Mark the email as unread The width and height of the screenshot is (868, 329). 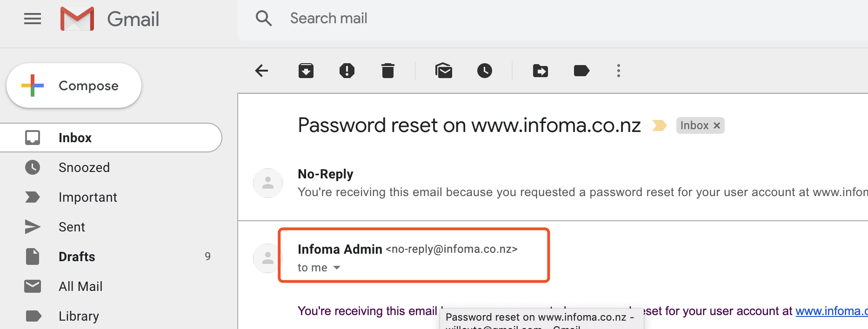444,71
